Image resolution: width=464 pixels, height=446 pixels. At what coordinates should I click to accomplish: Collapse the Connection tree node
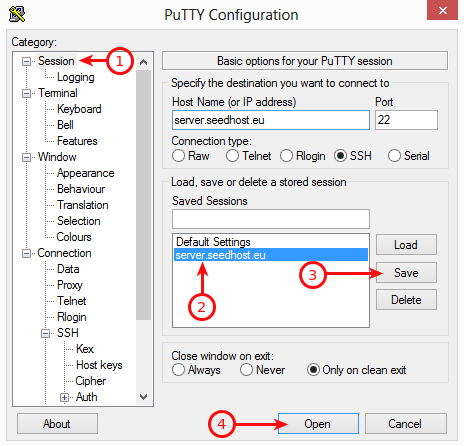26,253
